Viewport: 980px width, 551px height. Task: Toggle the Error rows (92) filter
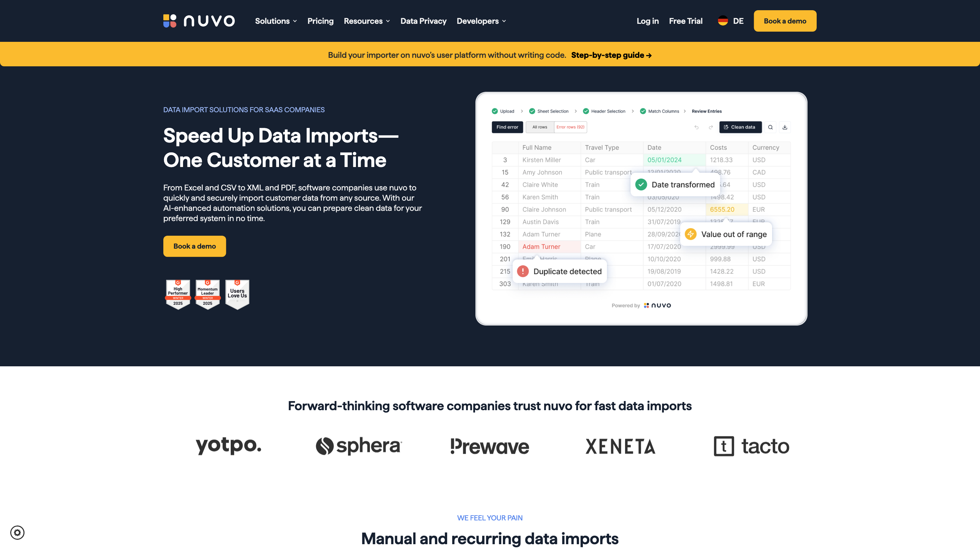point(570,127)
